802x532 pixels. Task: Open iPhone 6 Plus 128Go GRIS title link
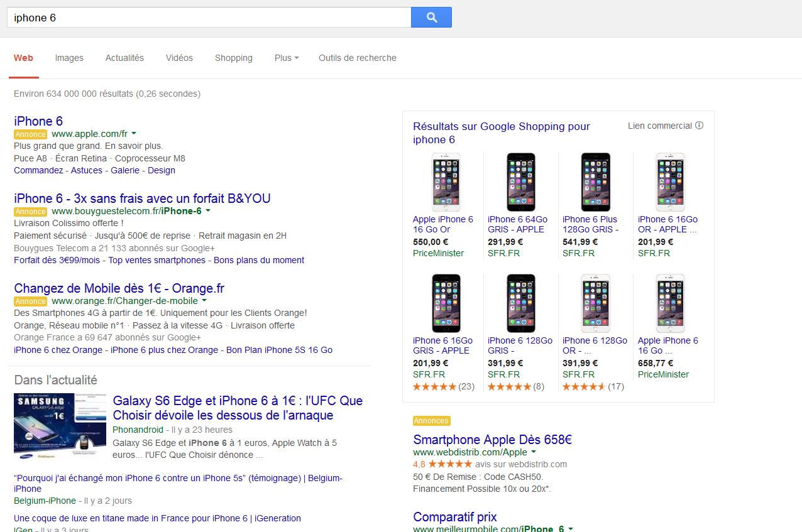[591, 224]
